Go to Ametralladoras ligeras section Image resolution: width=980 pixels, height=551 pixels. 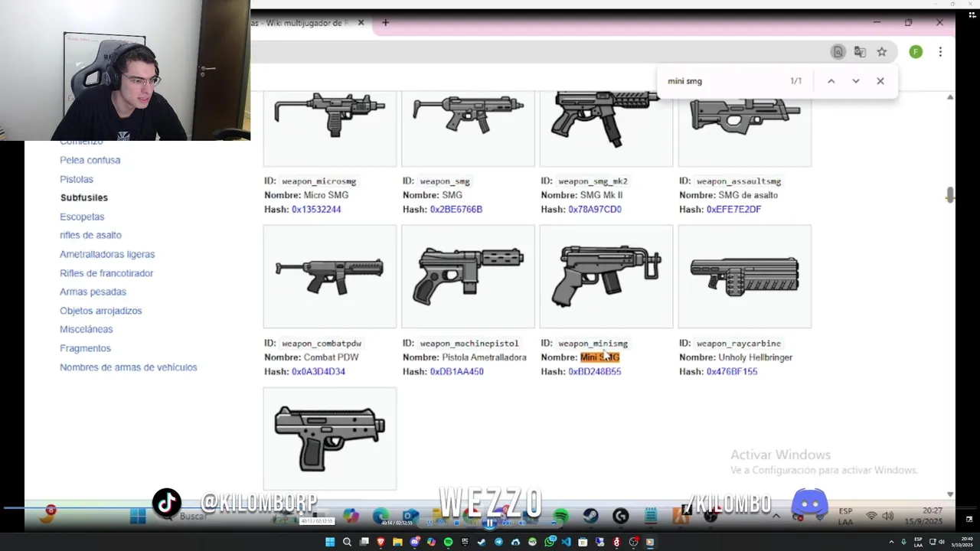point(107,254)
